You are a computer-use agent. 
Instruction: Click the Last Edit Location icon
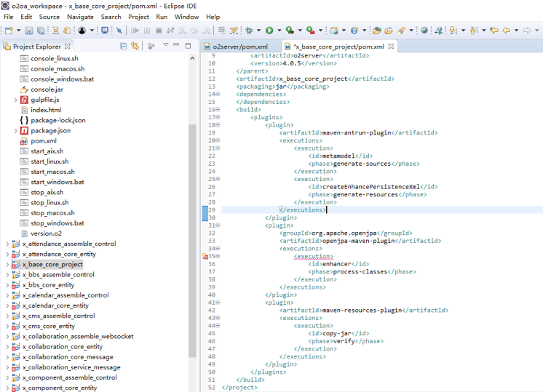click(x=494, y=31)
